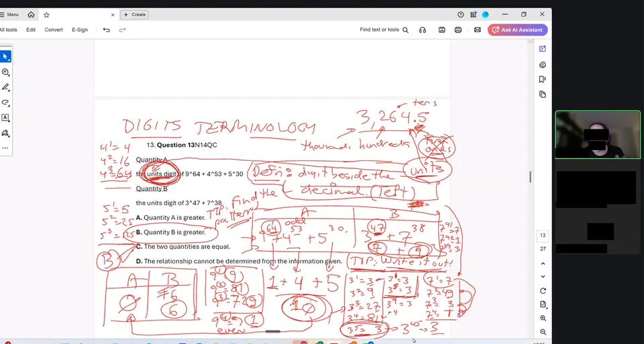Image resolution: width=644 pixels, height=344 pixels.
Task: Open the E-Sign tool
Action: click(80, 30)
